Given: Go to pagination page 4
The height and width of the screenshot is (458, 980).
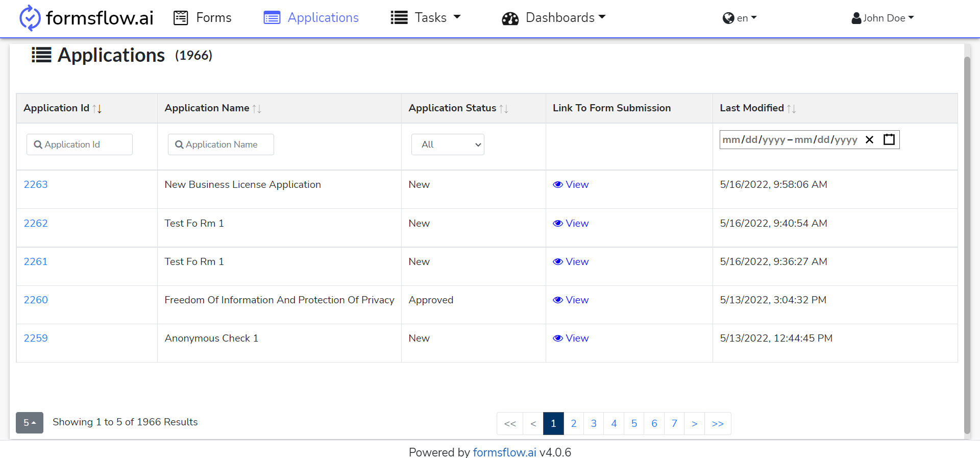Looking at the screenshot, I should pyautogui.click(x=614, y=424).
